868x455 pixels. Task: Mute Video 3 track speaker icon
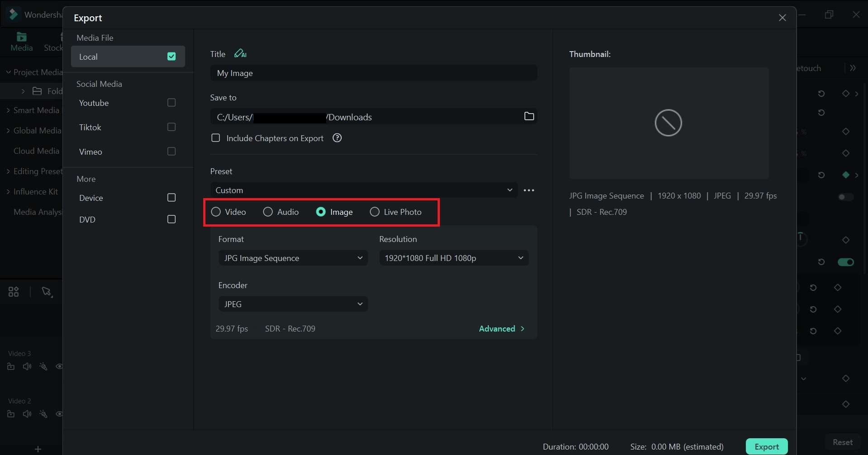[x=27, y=366]
